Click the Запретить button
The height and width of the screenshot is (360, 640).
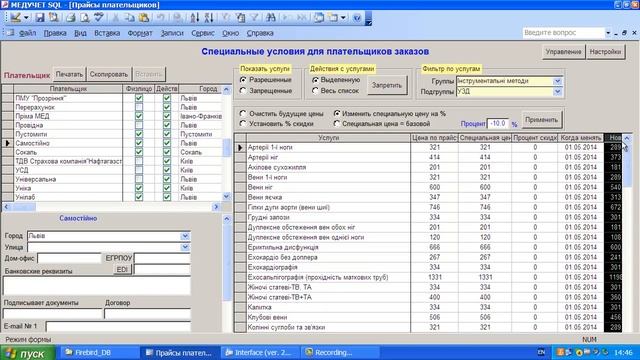click(387, 85)
